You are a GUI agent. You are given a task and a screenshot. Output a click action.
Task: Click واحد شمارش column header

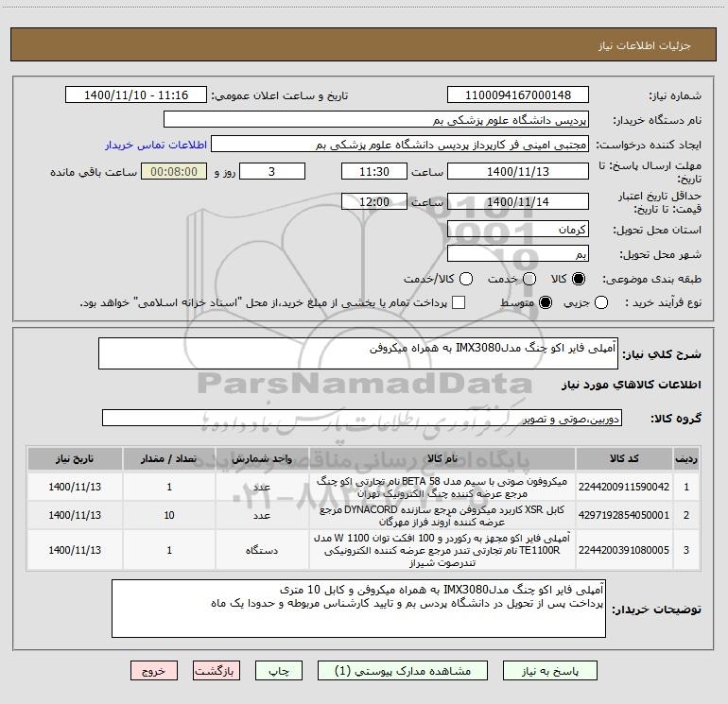[x=262, y=458]
